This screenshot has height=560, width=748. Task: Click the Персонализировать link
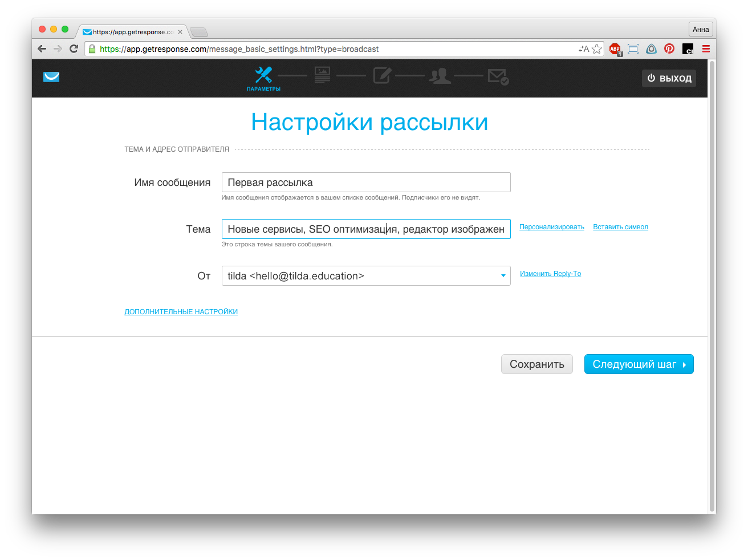click(551, 227)
